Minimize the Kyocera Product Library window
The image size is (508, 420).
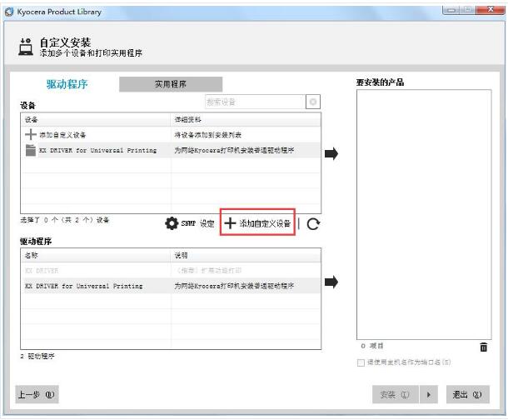451,10
